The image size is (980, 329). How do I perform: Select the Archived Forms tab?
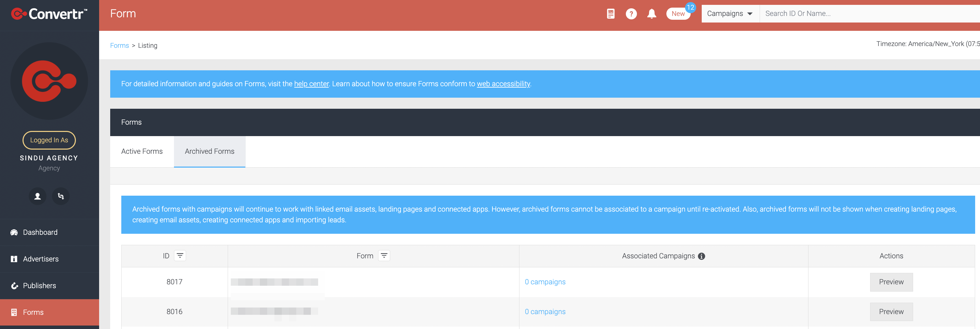coord(210,151)
